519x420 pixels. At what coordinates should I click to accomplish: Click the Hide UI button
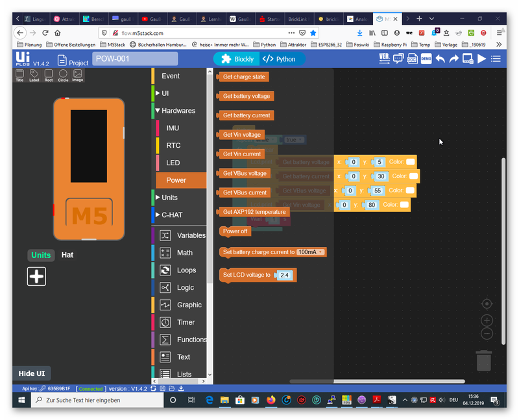tap(32, 373)
